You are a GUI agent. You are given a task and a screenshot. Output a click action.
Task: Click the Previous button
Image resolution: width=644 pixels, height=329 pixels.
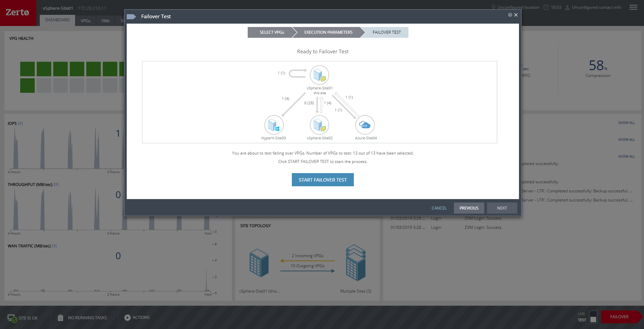pos(469,208)
